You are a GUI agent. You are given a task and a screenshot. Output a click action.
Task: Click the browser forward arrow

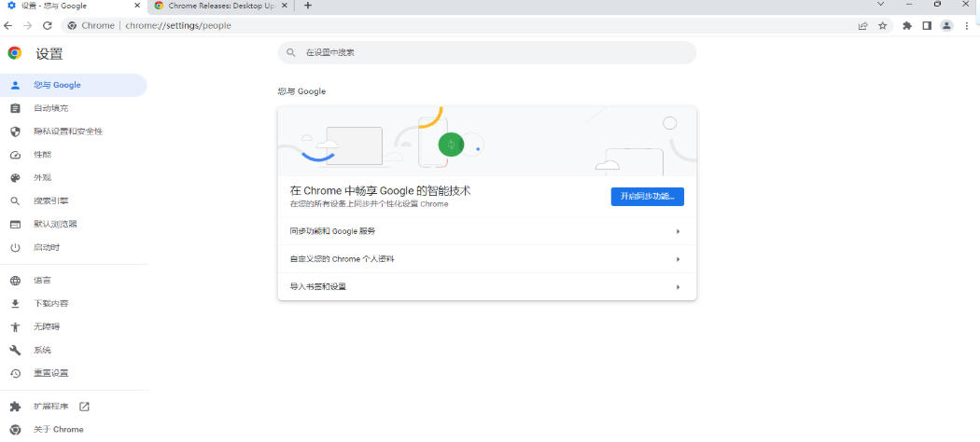(x=27, y=25)
